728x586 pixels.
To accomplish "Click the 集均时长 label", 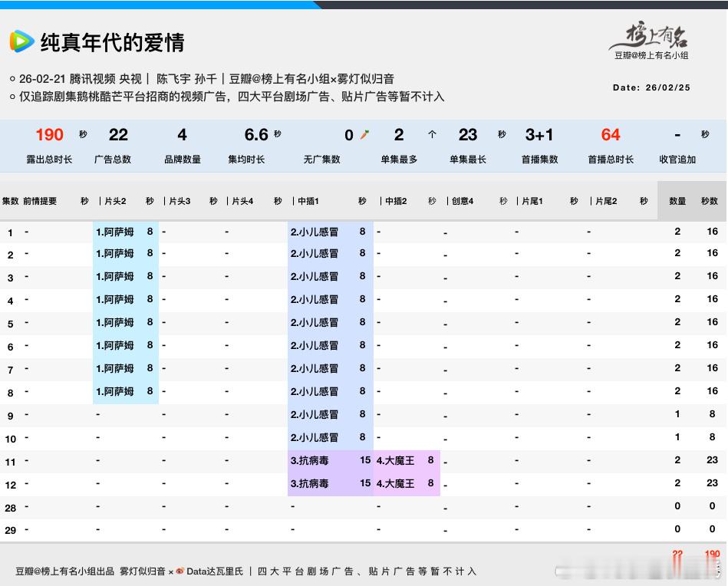I will [246, 160].
